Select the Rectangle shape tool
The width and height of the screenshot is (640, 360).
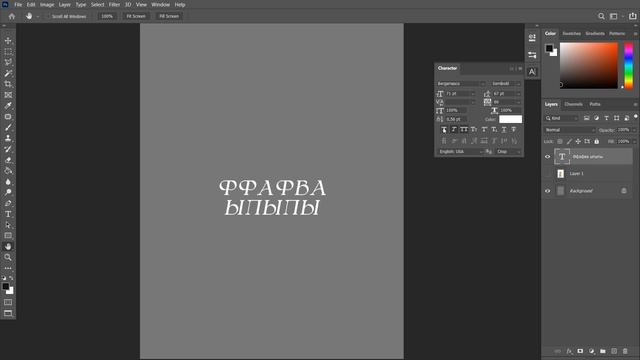tap(8, 236)
